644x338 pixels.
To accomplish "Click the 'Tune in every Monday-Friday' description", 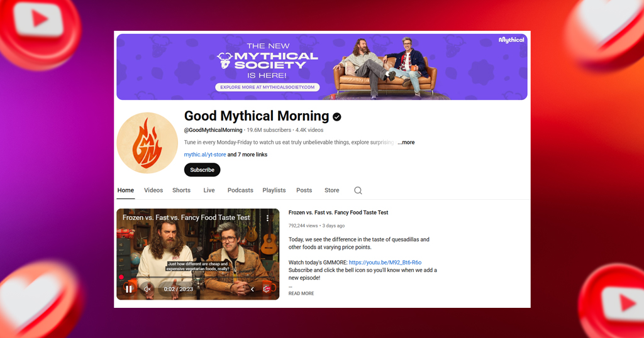I will point(289,143).
